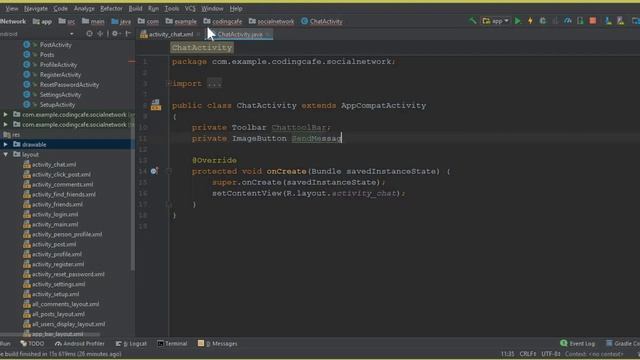The height and width of the screenshot is (360, 640).
Task: Click the Make Project hammer icon
Action: pyautogui.click(x=473, y=20)
